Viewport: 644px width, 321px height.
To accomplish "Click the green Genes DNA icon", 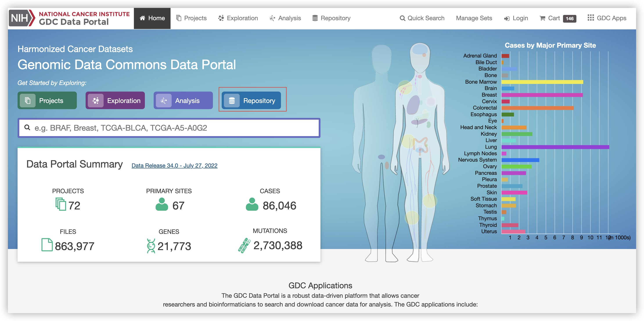I will 151,246.
